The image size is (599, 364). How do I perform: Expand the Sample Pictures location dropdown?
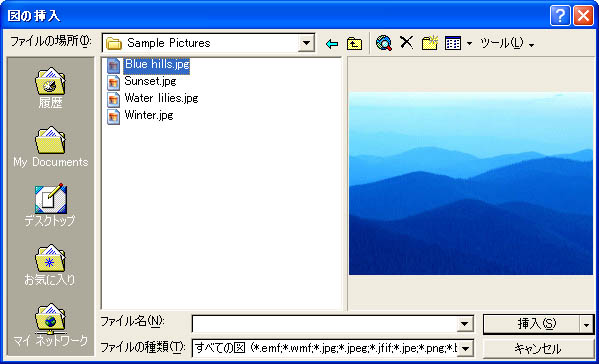click(306, 43)
